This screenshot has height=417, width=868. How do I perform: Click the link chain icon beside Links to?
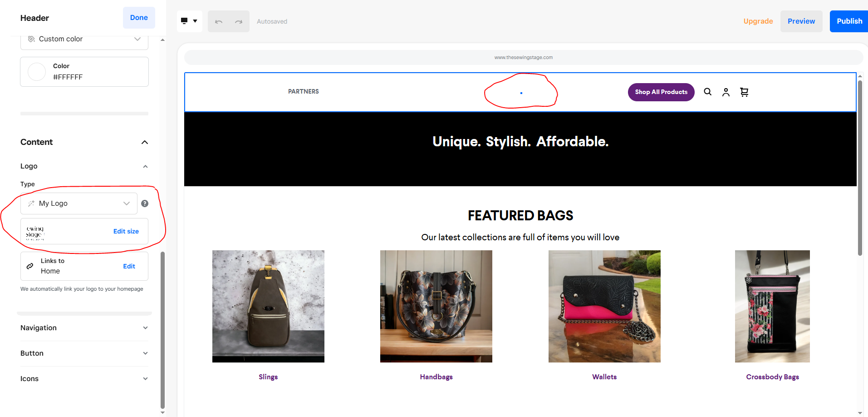pyautogui.click(x=30, y=266)
